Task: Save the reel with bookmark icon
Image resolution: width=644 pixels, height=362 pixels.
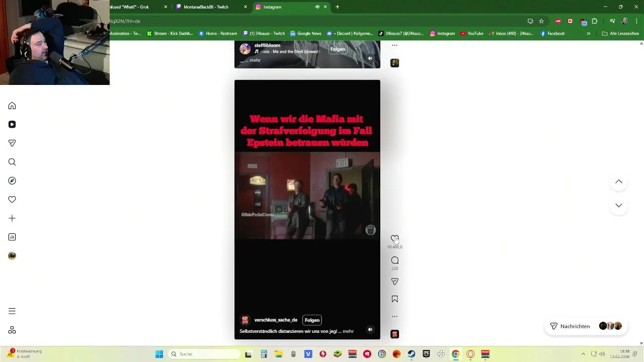Action: pyautogui.click(x=395, y=299)
